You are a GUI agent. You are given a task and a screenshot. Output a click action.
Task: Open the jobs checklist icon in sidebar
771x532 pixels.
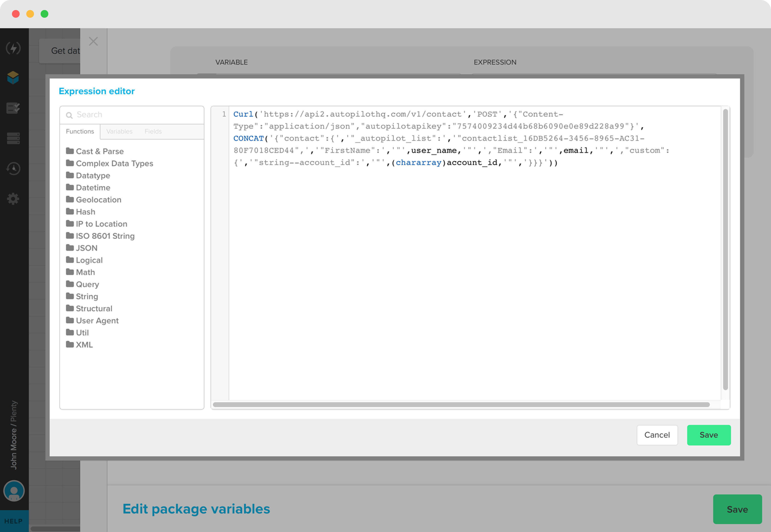13,108
